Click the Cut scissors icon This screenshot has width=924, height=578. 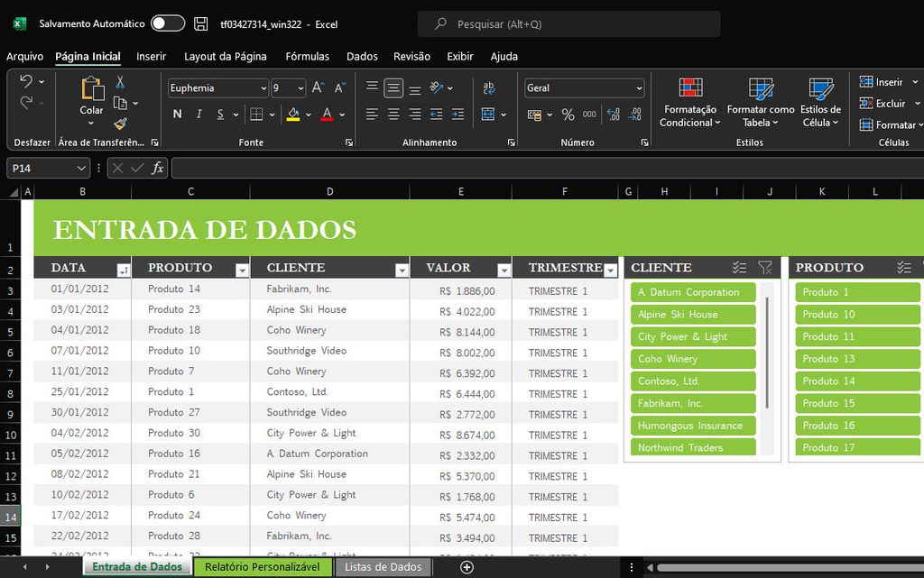pos(120,82)
